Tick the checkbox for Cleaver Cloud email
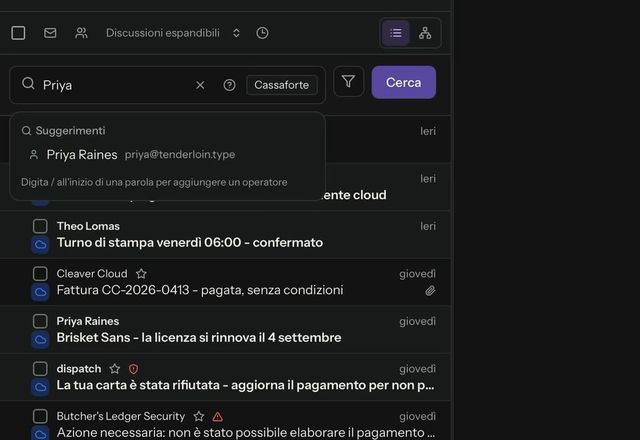The width and height of the screenshot is (640, 440). [x=40, y=273]
